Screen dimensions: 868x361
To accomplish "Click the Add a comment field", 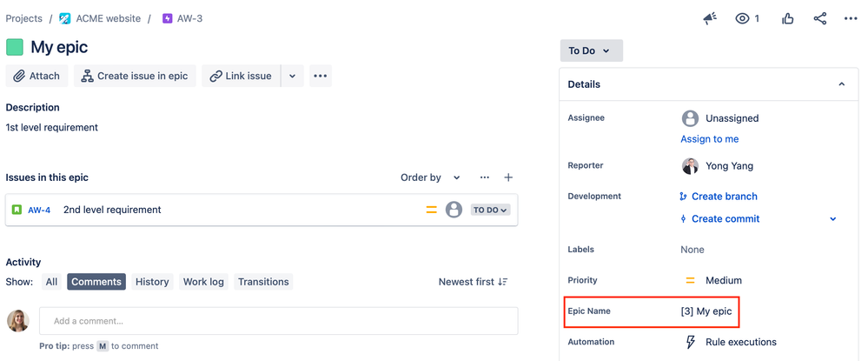I will (278, 321).
